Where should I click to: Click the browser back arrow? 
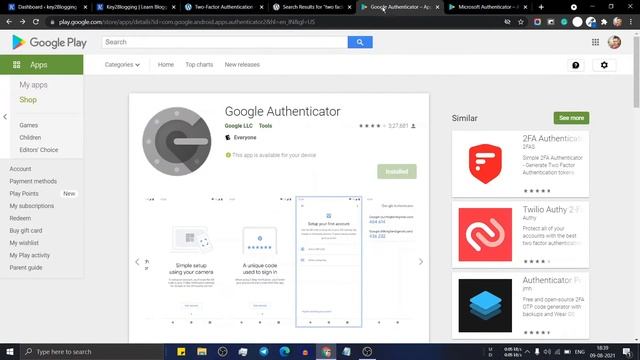pyautogui.click(x=9, y=22)
